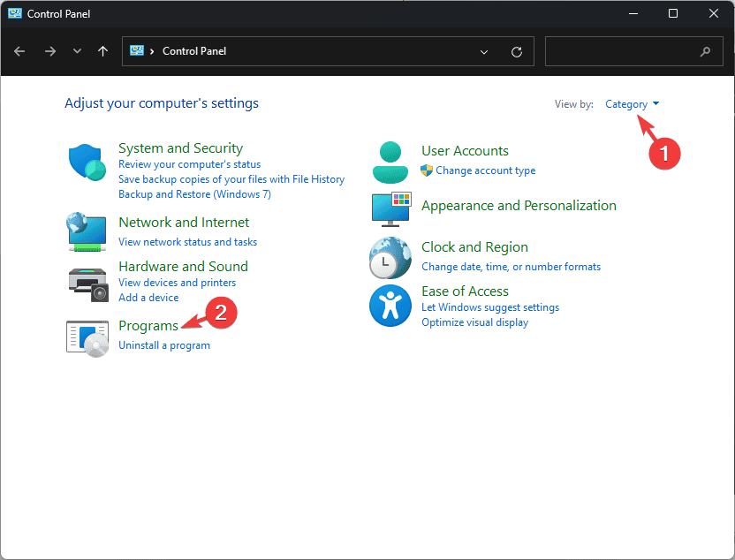
Task: Open the Programs category heading
Action: point(148,326)
